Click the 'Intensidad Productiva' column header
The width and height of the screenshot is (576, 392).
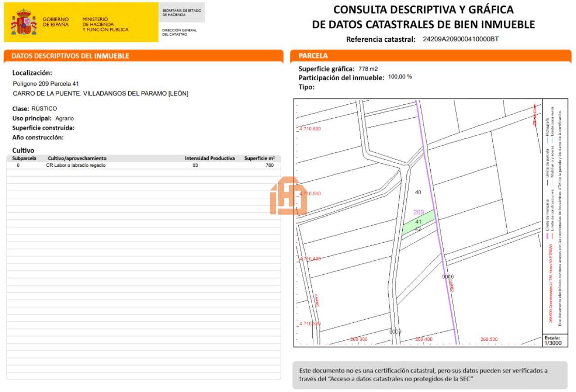point(210,158)
